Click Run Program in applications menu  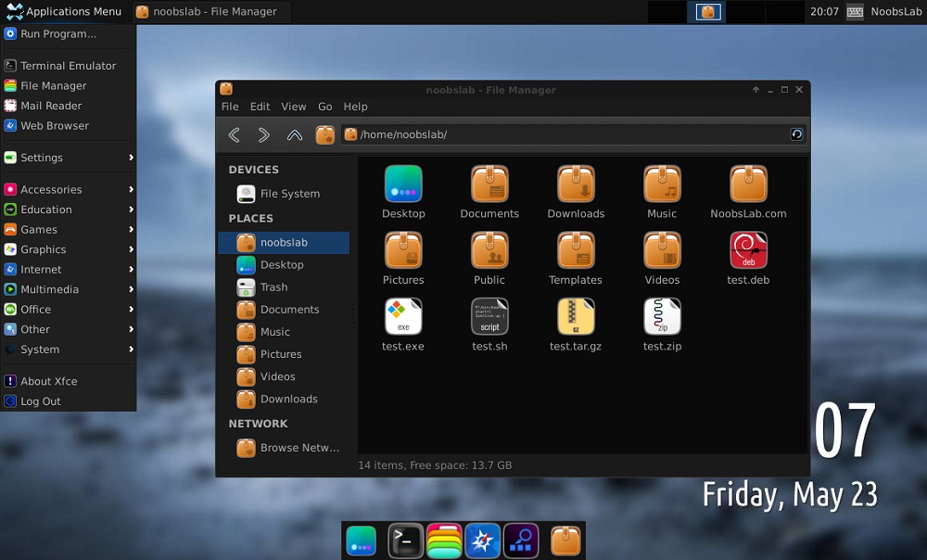(69, 33)
